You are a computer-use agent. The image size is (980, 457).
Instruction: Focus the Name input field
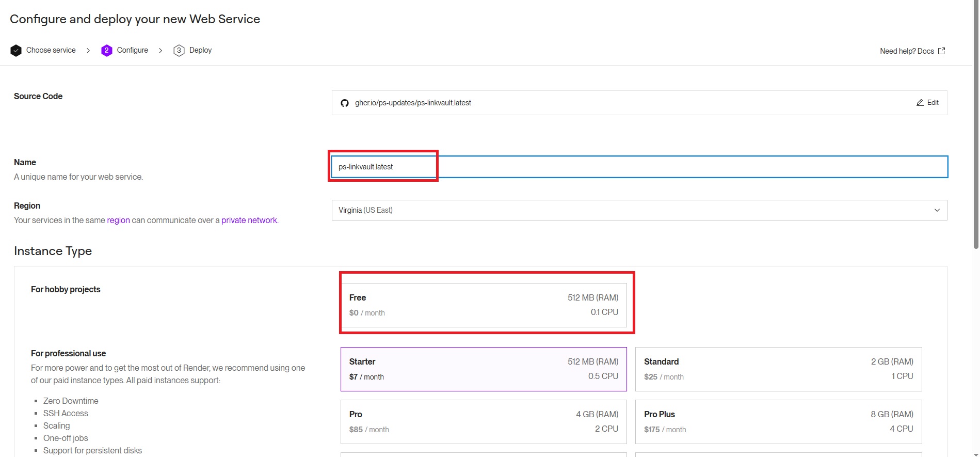639,167
